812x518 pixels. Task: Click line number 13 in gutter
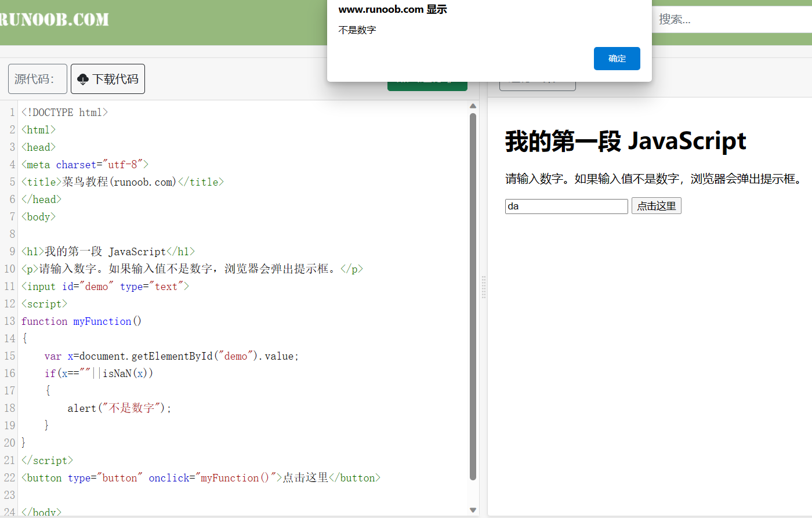click(9, 321)
